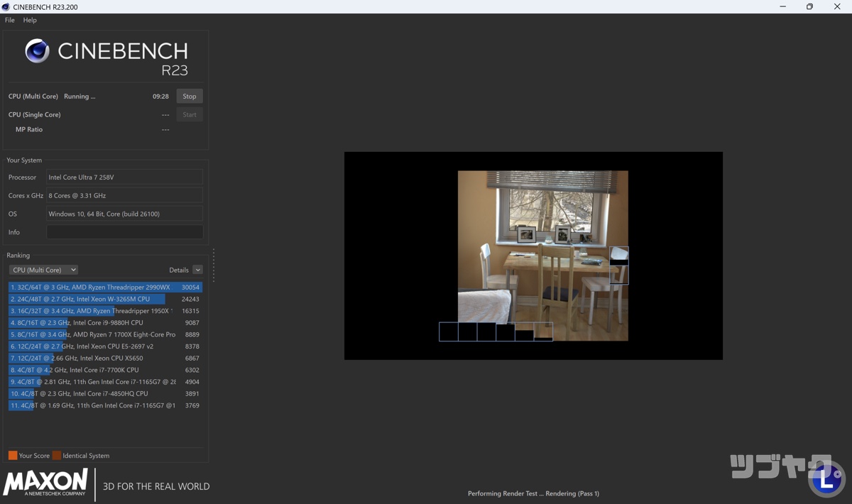Click the Performing Render Test status message
The height and width of the screenshot is (504, 852).
coord(533,493)
